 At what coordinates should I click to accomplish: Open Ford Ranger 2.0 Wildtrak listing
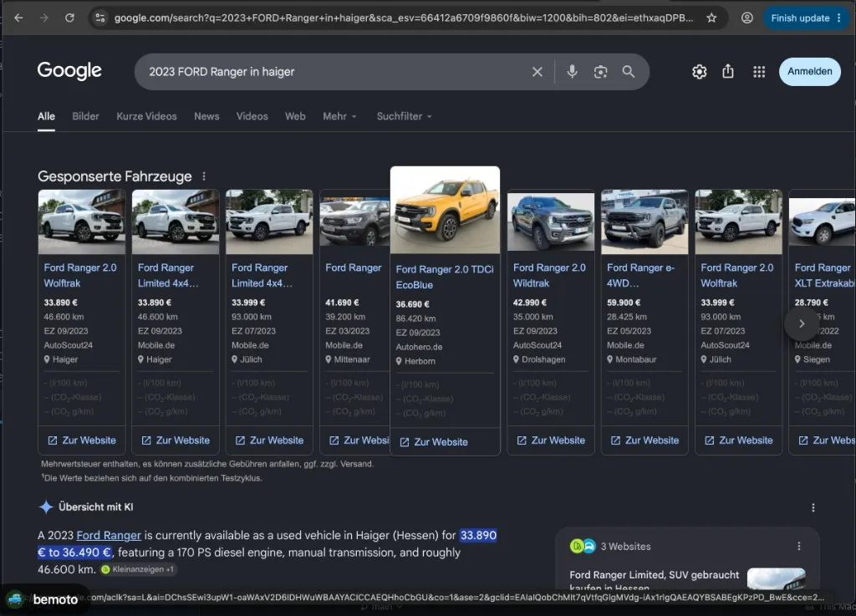point(549,276)
